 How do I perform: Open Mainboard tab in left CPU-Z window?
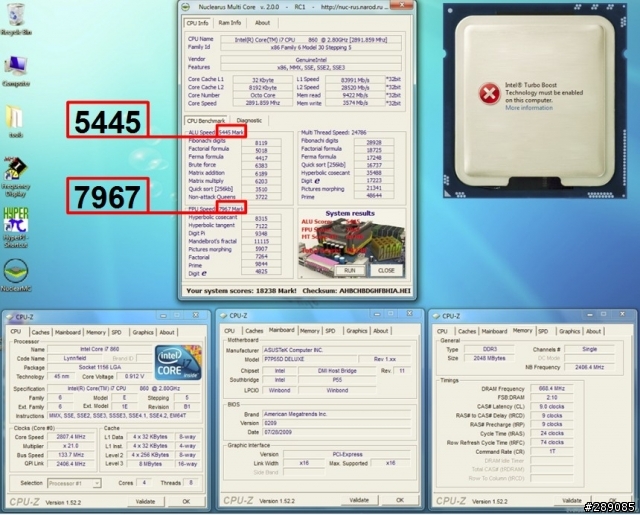pyautogui.click(x=68, y=333)
